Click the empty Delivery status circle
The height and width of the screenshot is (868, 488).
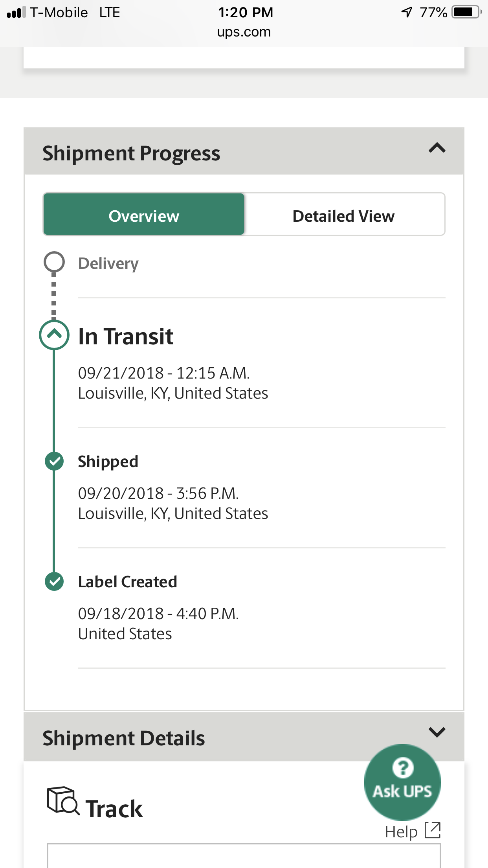pos(54,262)
